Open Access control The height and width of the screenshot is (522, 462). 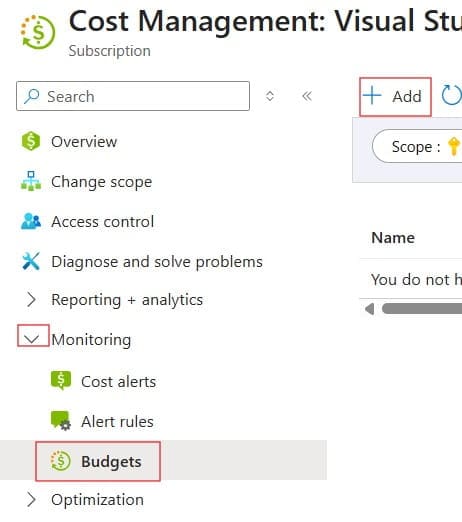[103, 222]
